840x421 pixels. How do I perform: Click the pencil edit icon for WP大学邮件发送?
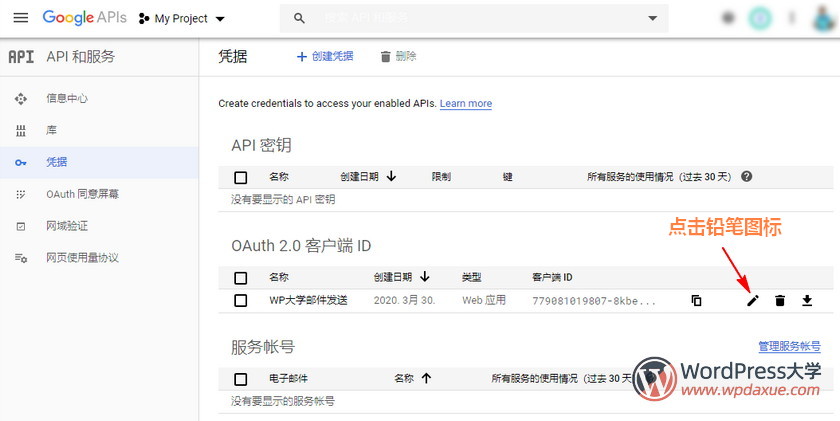point(753,300)
